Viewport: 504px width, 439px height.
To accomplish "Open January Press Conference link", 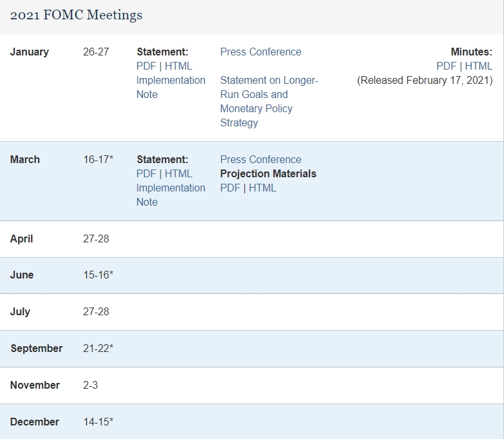I will [260, 52].
